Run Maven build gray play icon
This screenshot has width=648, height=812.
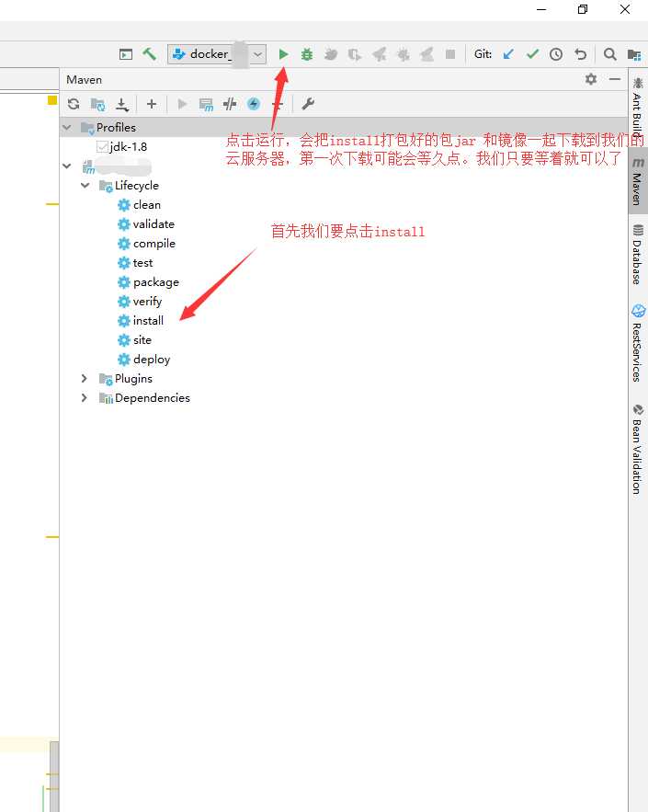[x=182, y=104]
